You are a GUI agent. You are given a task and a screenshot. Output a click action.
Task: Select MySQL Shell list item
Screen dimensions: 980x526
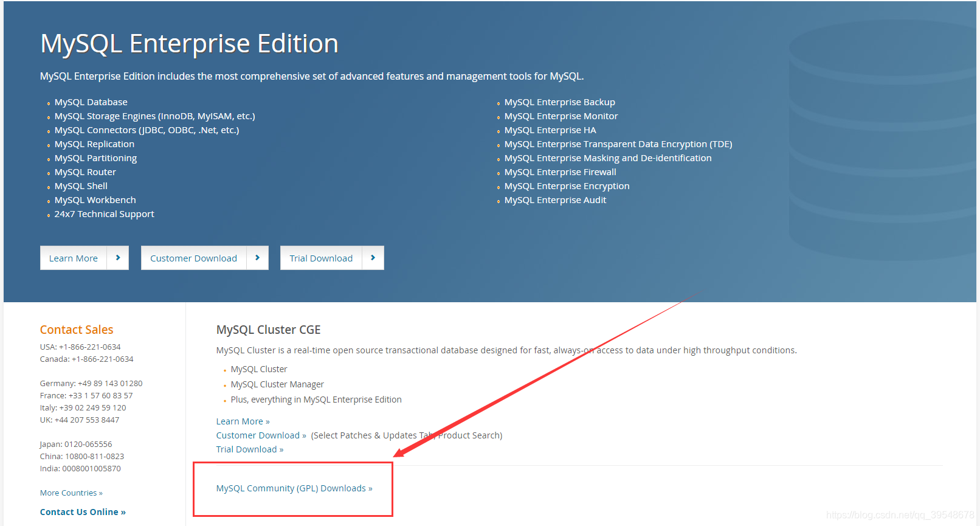pos(81,186)
